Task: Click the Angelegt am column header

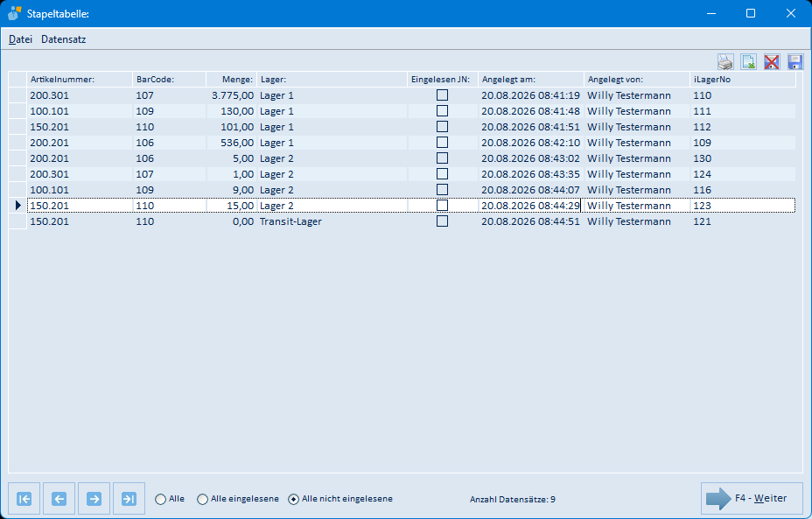Action: (x=531, y=80)
